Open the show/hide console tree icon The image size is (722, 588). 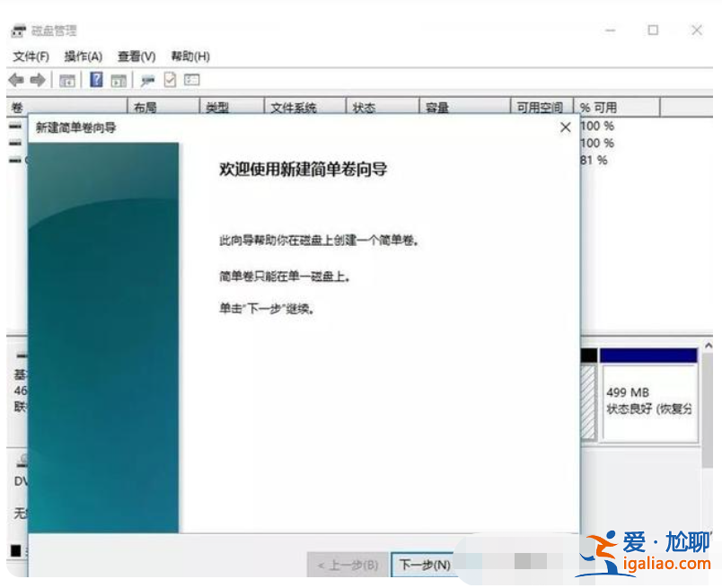point(66,80)
